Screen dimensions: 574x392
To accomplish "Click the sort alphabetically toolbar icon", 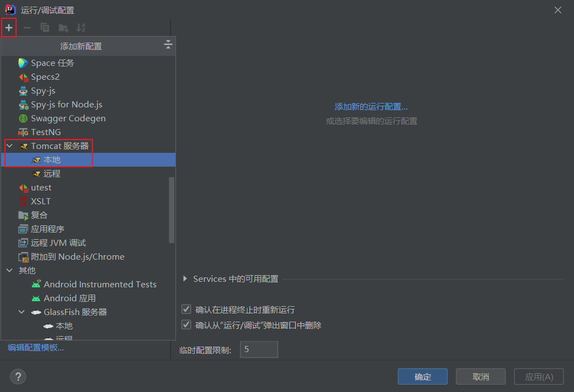I will coord(81,28).
